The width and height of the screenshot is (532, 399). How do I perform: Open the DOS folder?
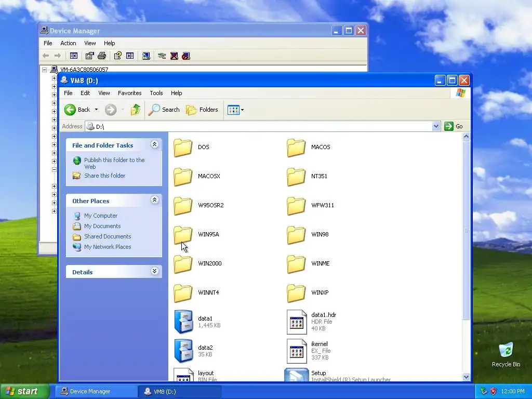click(x=192, y=147)
